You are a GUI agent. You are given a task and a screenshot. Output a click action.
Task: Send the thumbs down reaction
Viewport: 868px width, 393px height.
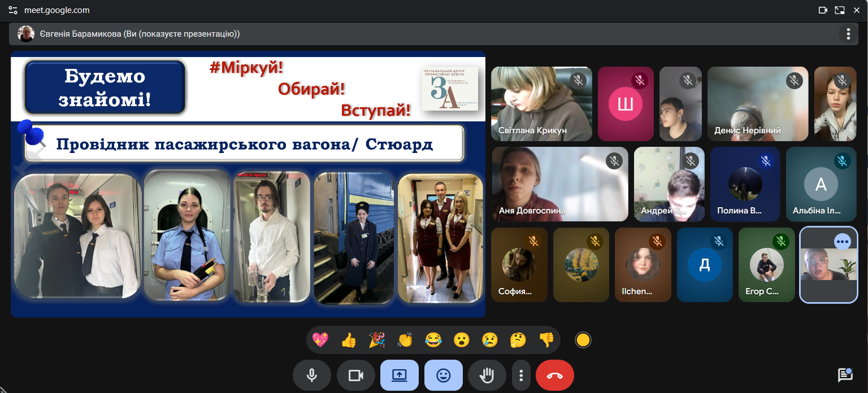546,340
